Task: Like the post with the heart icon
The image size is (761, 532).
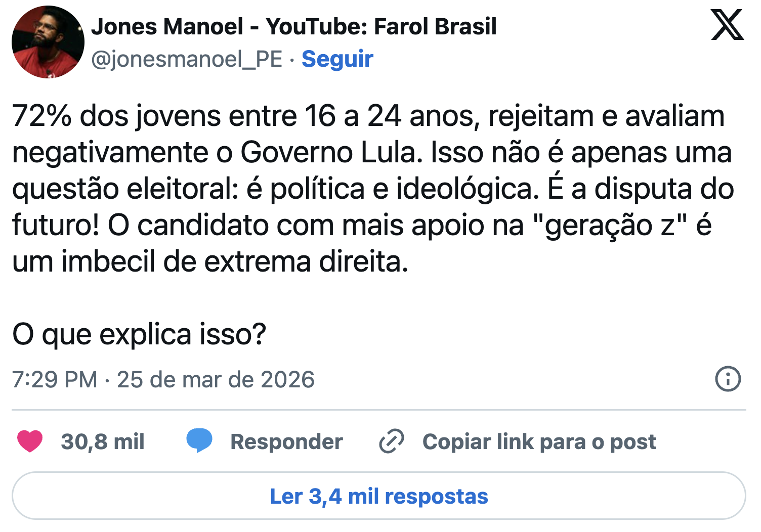Action: click(30, 441)
